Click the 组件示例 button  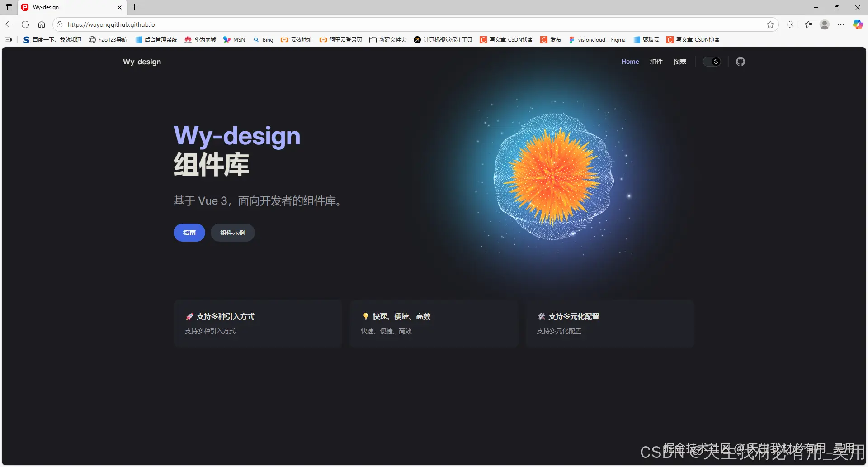(x=233, y=233)
